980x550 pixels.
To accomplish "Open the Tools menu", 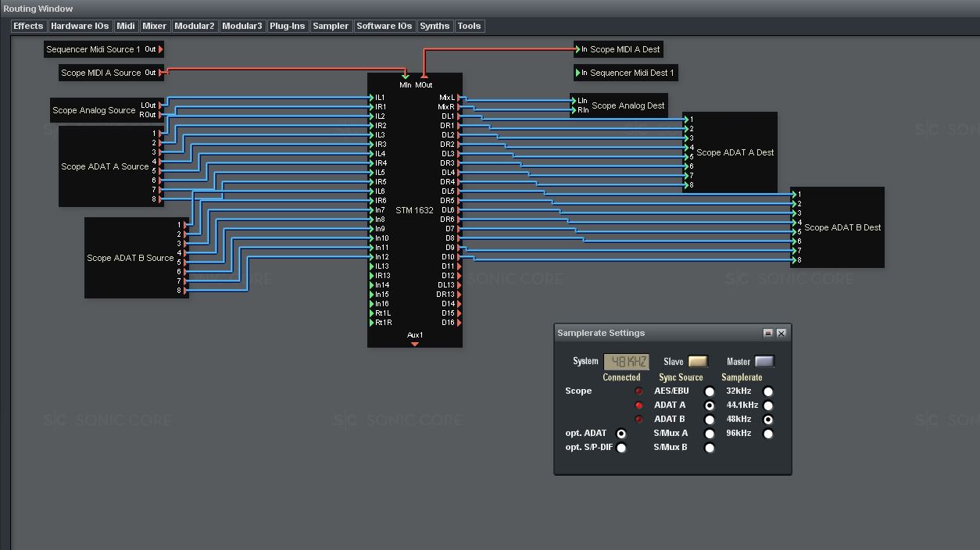I will pyautogui.click(x=469, y=26).
